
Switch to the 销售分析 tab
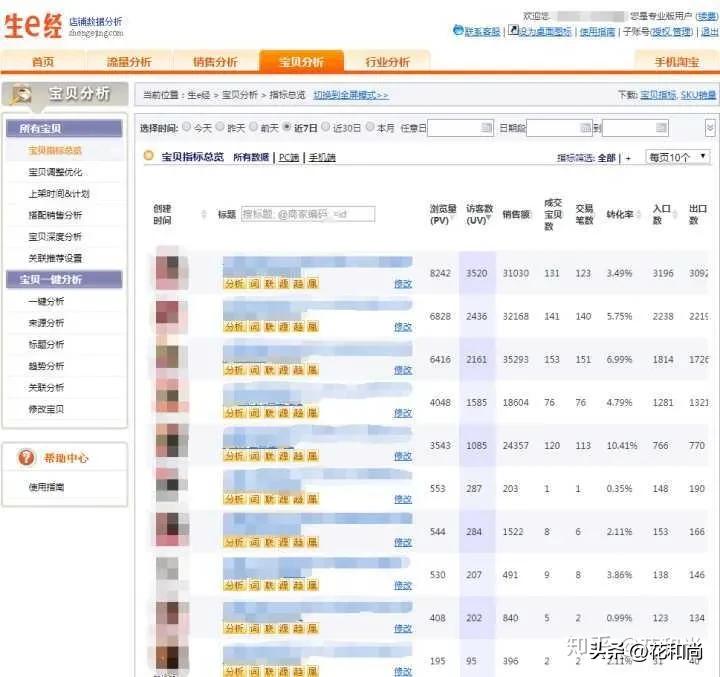click(x=215, y=62)
